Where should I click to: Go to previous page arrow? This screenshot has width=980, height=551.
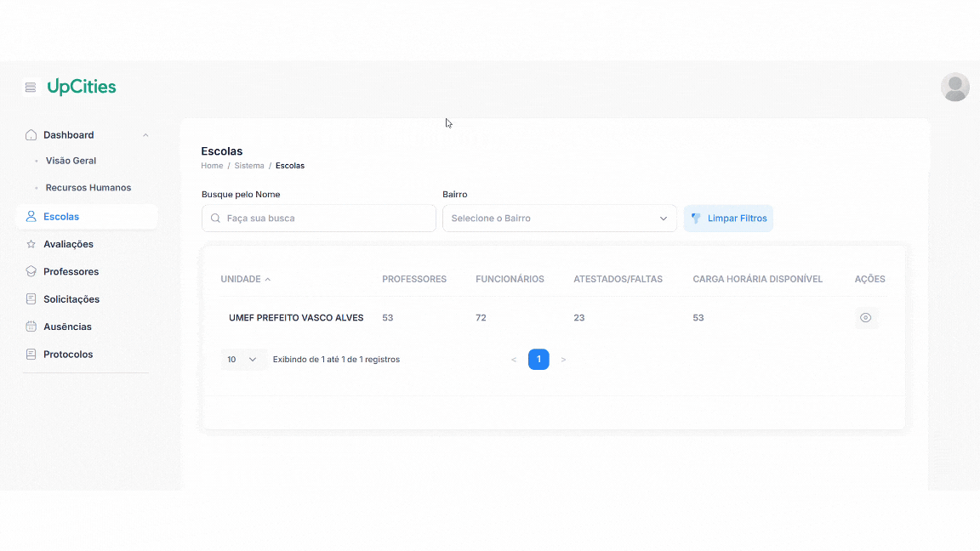point(514,359)
